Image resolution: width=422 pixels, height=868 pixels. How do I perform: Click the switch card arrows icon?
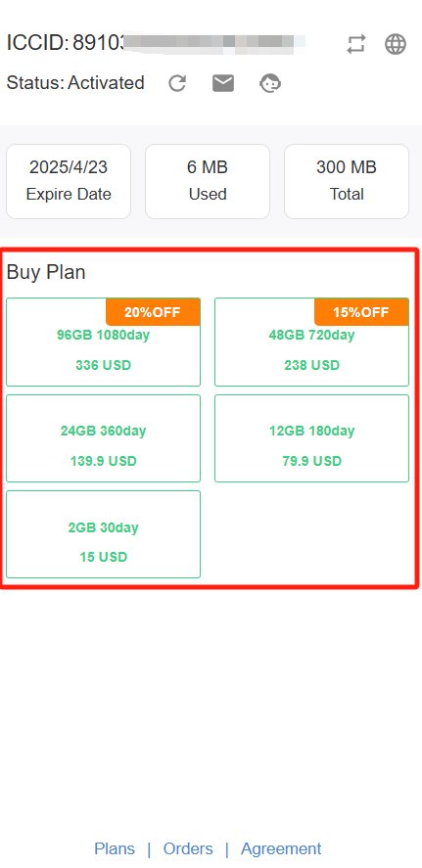pyautogui.click(x=356, y=44)
